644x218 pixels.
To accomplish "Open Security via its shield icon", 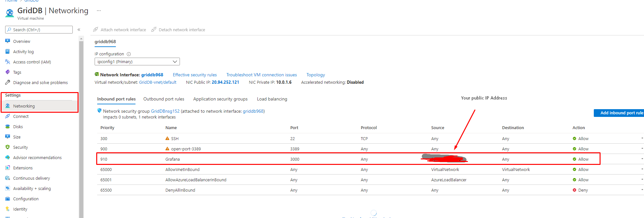I will click(x=8, y=147).
